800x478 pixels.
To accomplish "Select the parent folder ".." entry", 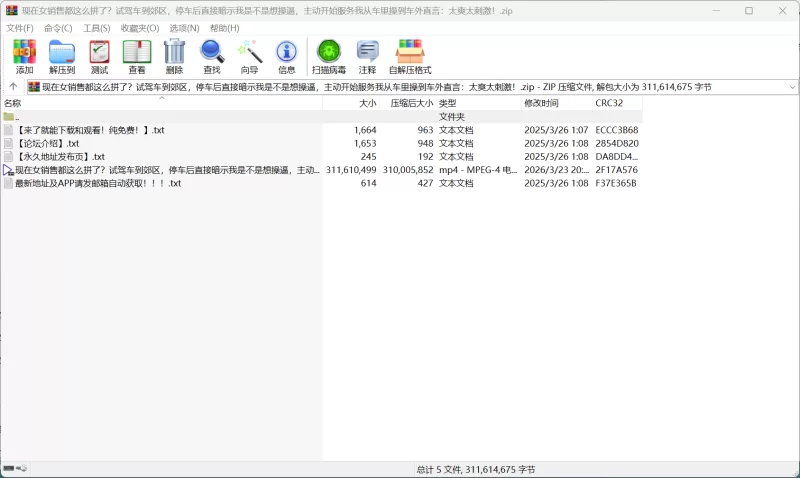I will pyautogui.click(x=16, y=117).
